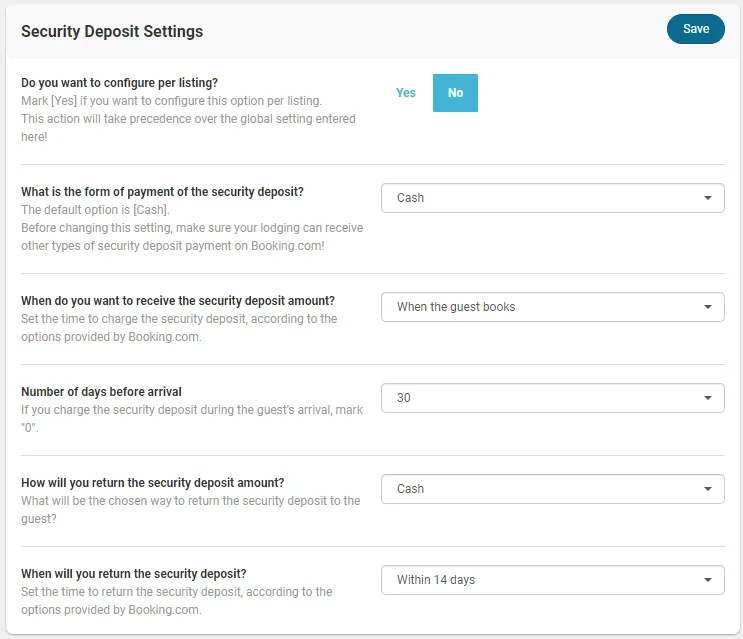
Task: Click the "Security Deposit Settings" heading
Action: tap(112, 31)
